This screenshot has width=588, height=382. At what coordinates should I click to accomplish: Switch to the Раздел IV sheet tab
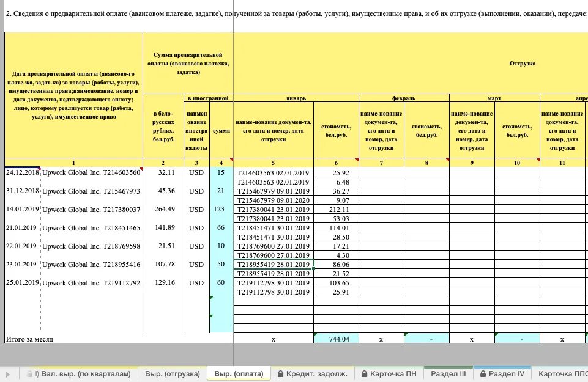(502, 374)
